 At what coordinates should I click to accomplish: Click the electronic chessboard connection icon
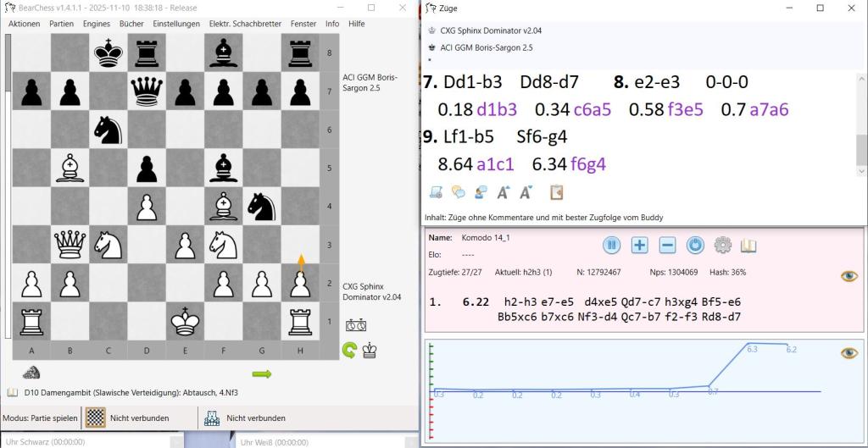pyautogui.click(x=97, y=418)
